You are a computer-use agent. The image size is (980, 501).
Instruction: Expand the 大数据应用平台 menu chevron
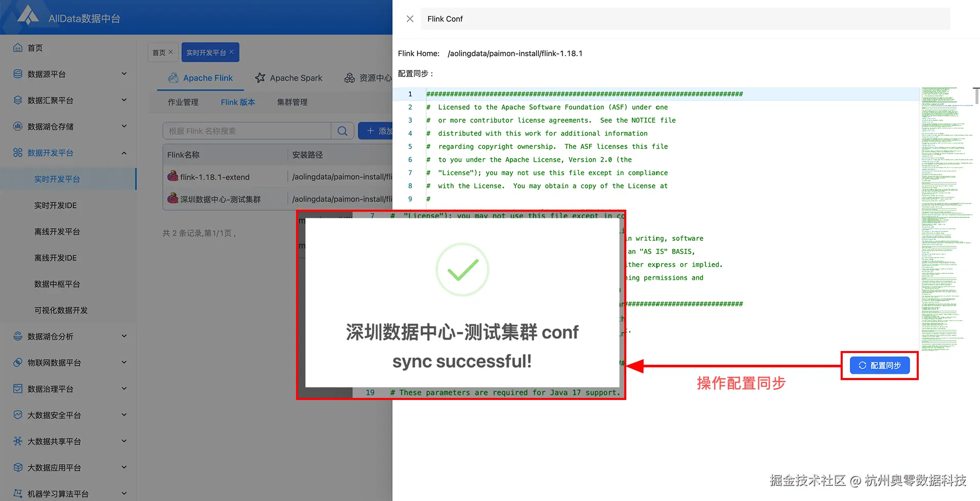point(124,467)
